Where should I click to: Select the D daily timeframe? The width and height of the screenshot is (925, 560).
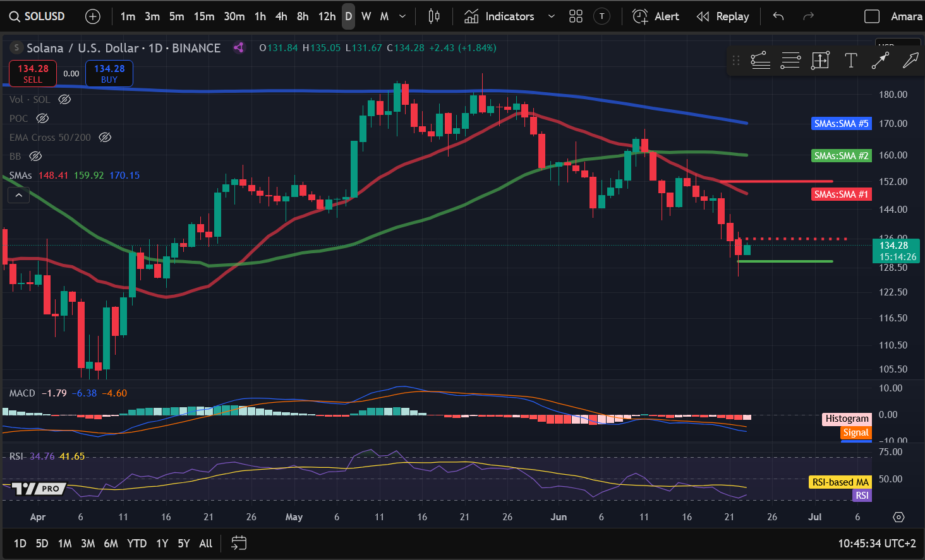[x=349, y=16]
